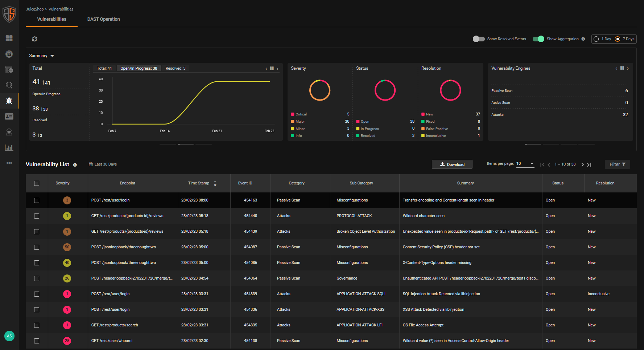This screenshot has height=350, width=644.
Task: Open the three-dots more menu in sidebar
Action: (x=9, y=163)
